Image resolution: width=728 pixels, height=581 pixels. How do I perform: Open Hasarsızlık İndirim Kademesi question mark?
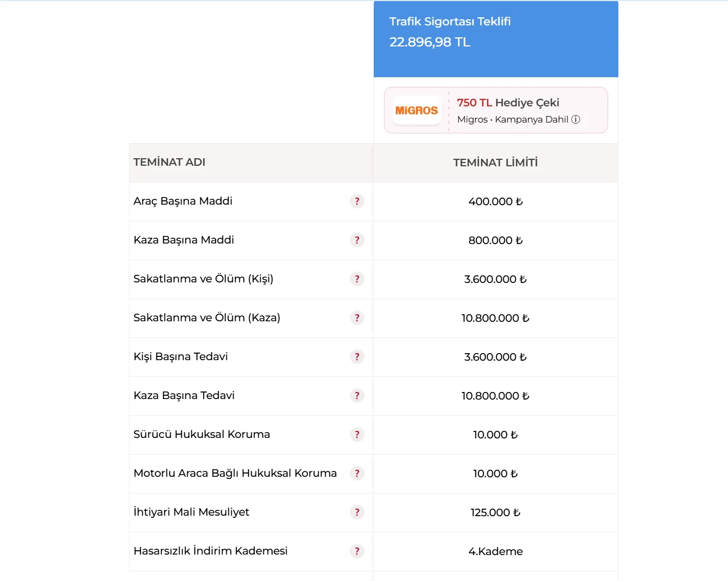point(357,551)
